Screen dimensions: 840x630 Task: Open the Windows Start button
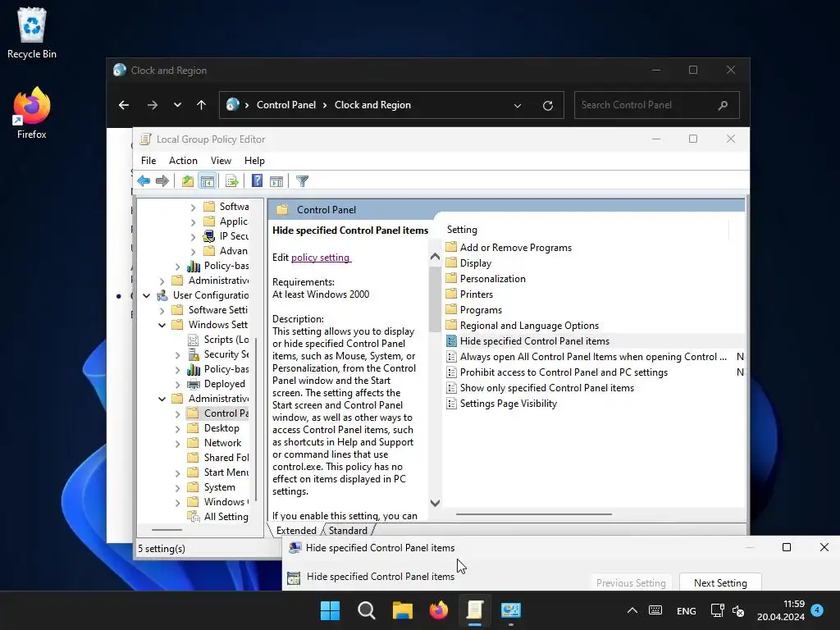(330, 610)
